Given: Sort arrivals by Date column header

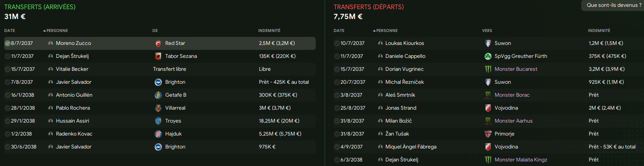Looking at the screenshot, I should [x=10, y=30].
